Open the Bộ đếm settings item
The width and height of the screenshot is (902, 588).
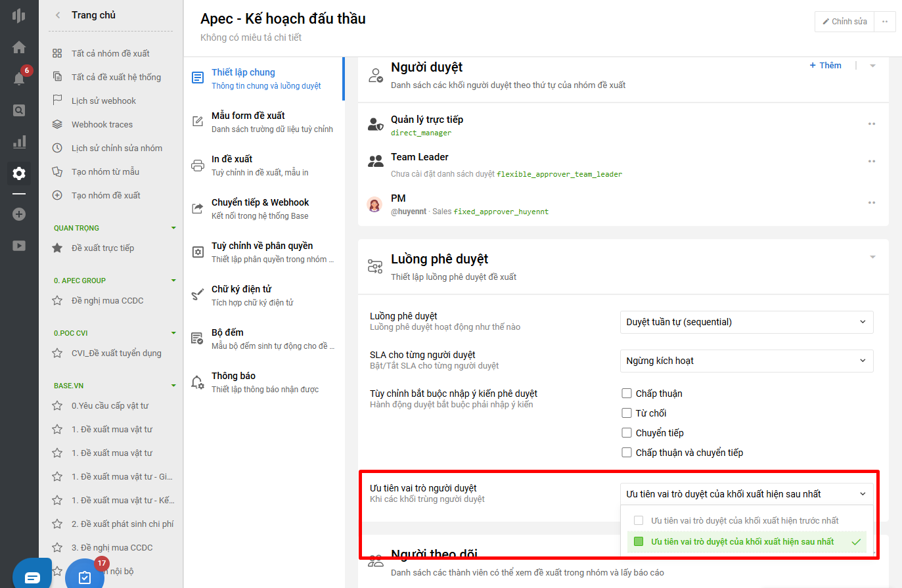point(264,338)
